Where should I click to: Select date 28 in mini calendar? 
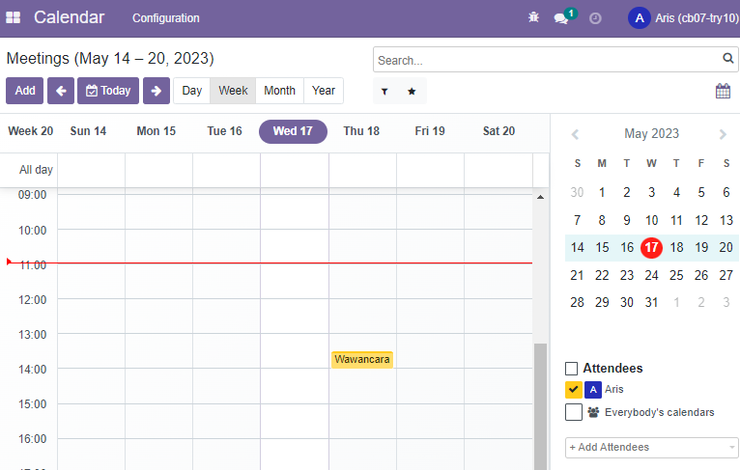point(577,302)
